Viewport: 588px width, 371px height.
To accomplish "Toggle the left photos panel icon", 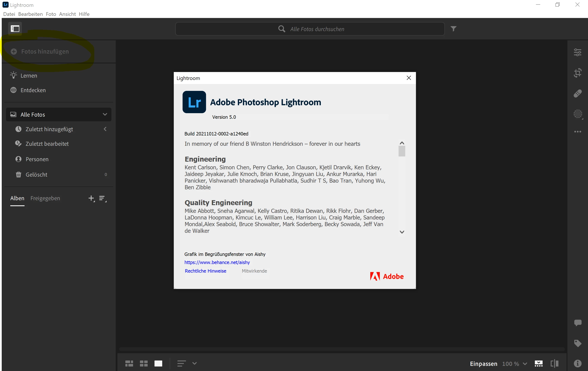I will [x=15, y=29].
